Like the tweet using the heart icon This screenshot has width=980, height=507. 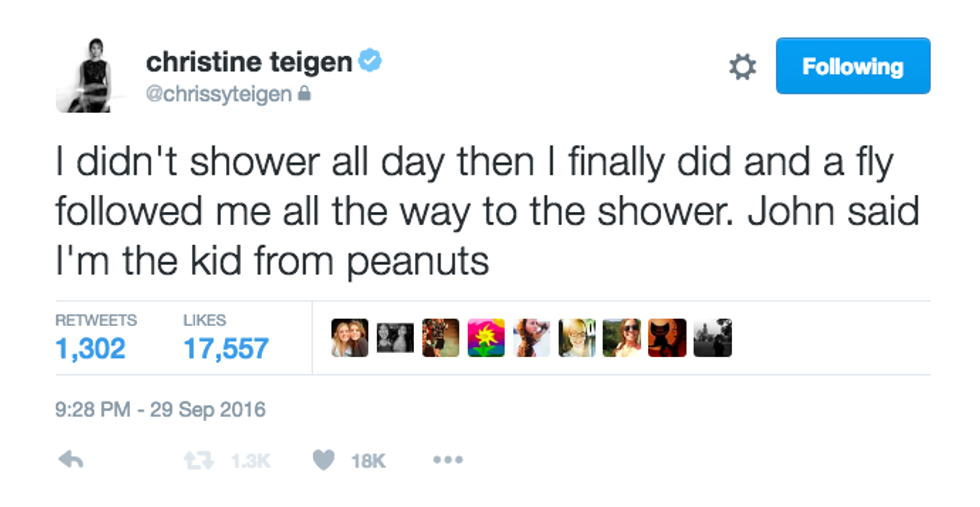pyautogui.click(x=323, y=461)
